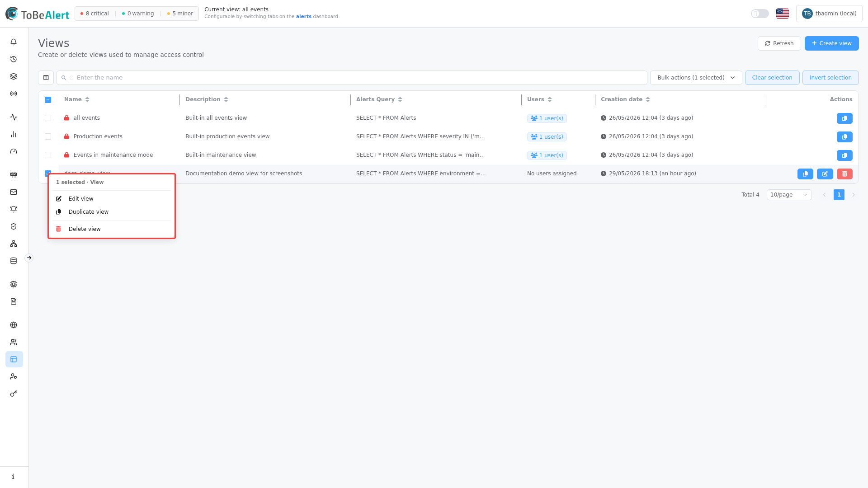Screen dimensions: 868x488
Task: Toggle the header select-all checkbox
Action: point(48,100)
